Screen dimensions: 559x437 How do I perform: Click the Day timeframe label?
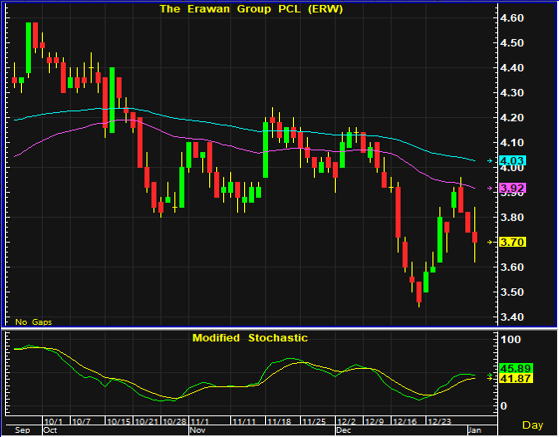click(533, 425)
